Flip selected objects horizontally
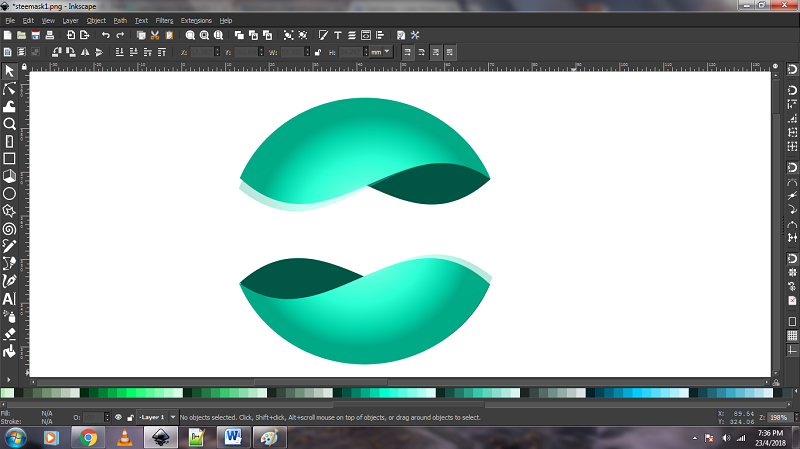The width and height of the screenshot is (800, 449). 85,52
